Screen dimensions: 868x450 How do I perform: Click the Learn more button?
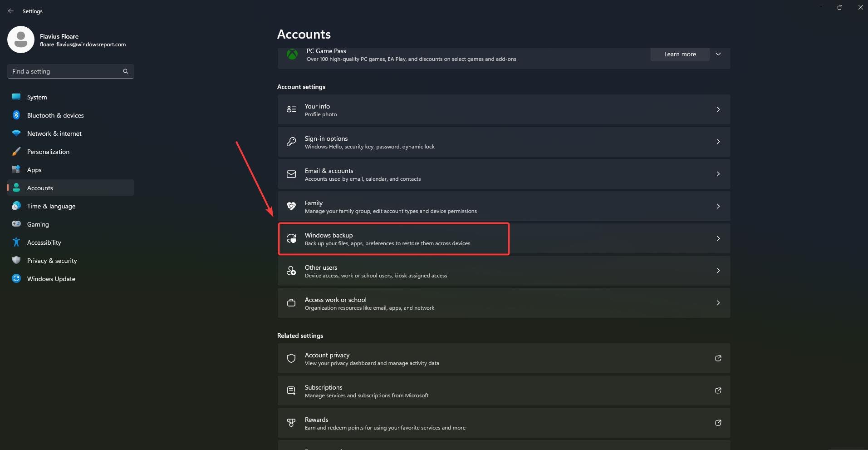point(680,54)
